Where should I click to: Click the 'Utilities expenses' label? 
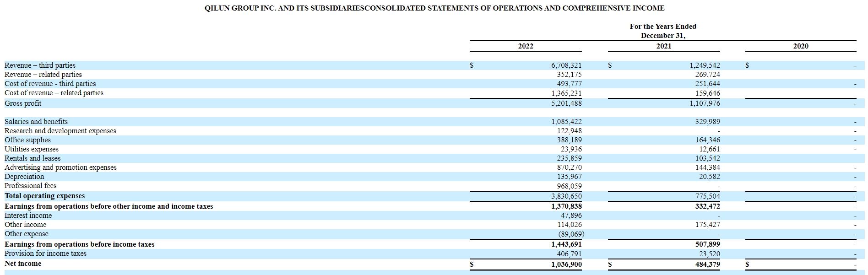click(x=32, y=149)
